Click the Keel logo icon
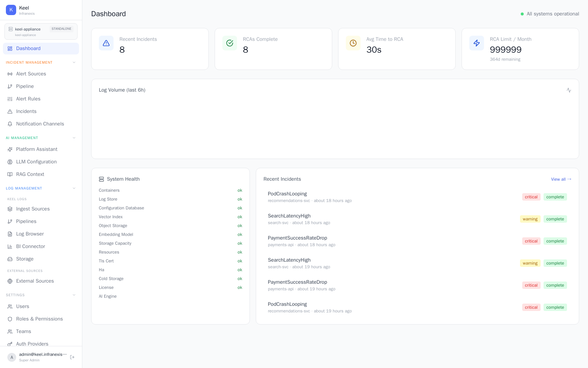This screenshot has width=588, height=368. point(11,10)
